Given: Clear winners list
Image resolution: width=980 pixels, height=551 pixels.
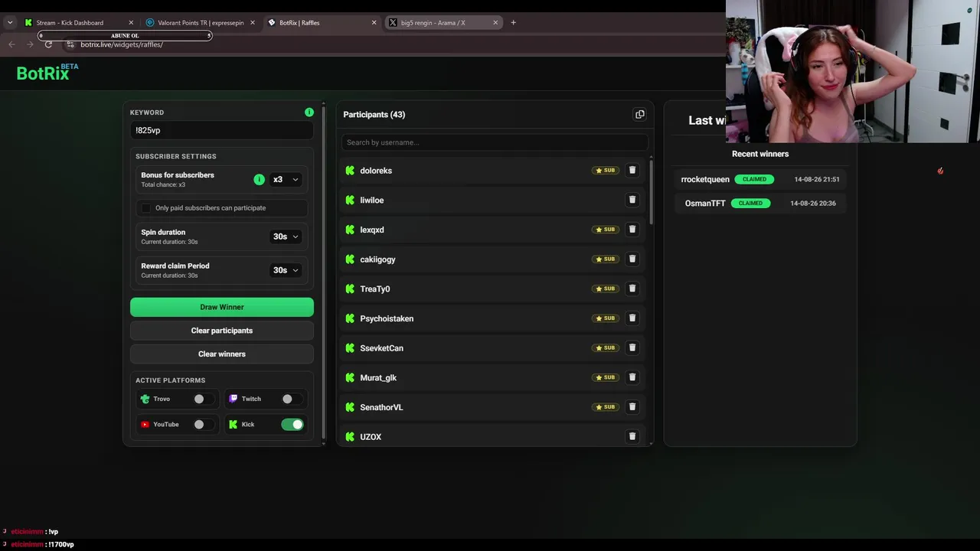Looking at the screenshot, I should [x=222, y=354].
